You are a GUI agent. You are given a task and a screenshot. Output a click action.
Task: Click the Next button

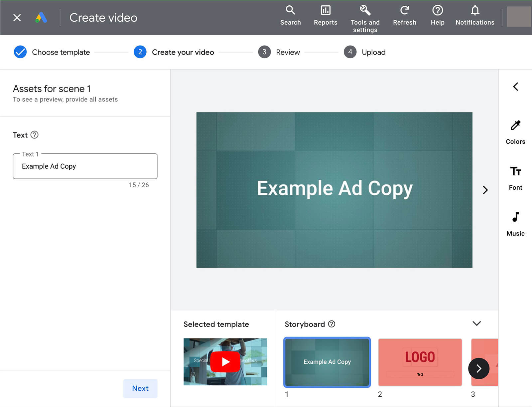point(140,388)
